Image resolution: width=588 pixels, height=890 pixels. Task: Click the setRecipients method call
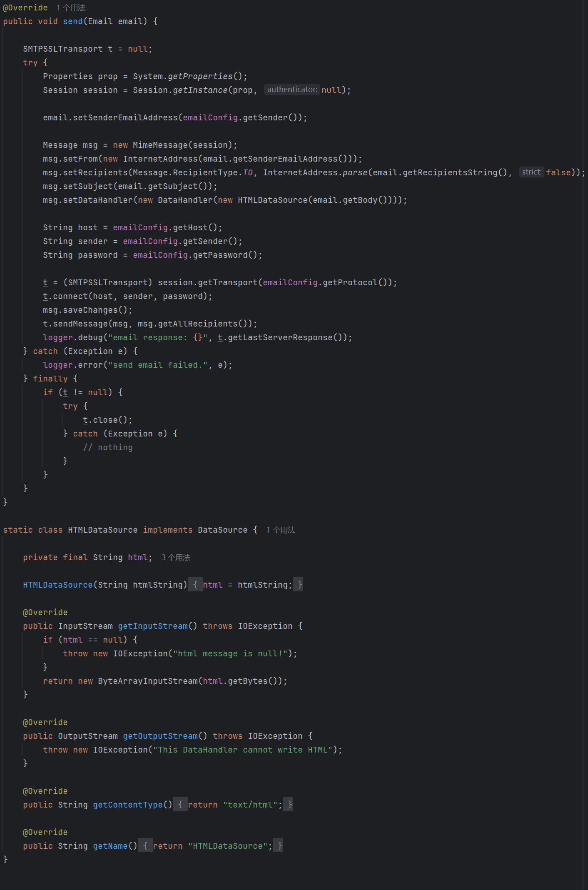click(95, 172)
